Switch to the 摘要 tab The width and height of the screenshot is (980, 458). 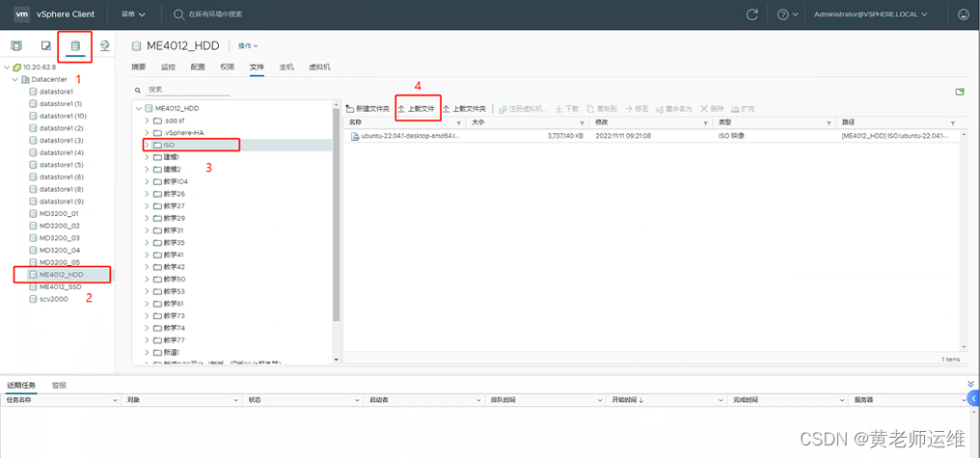click(x=139, y=67)
